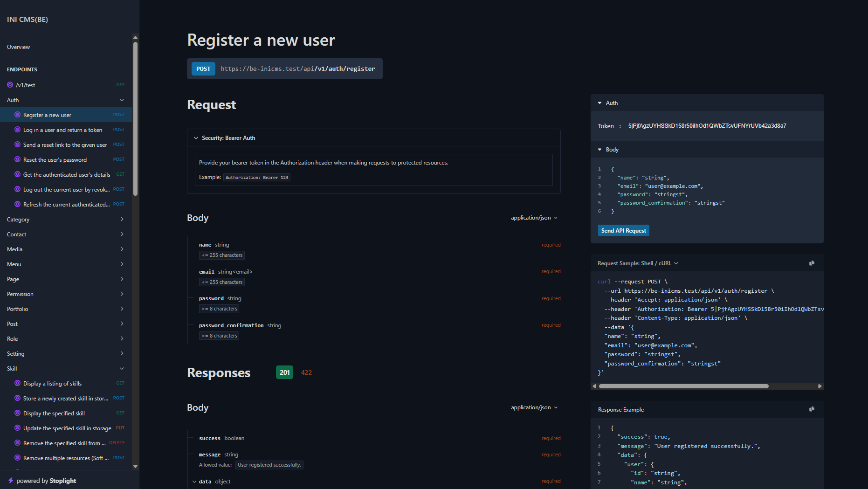The height and width of the screenshot is (489, 868).
Task: Select the 422 response tab
Action: [x=306, y=372]
